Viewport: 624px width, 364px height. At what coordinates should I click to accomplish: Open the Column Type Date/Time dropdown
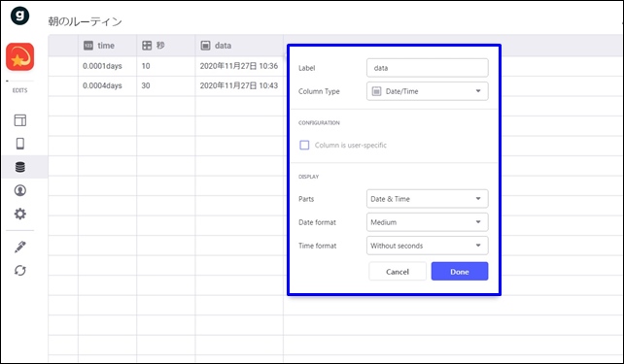coord(427,91)
